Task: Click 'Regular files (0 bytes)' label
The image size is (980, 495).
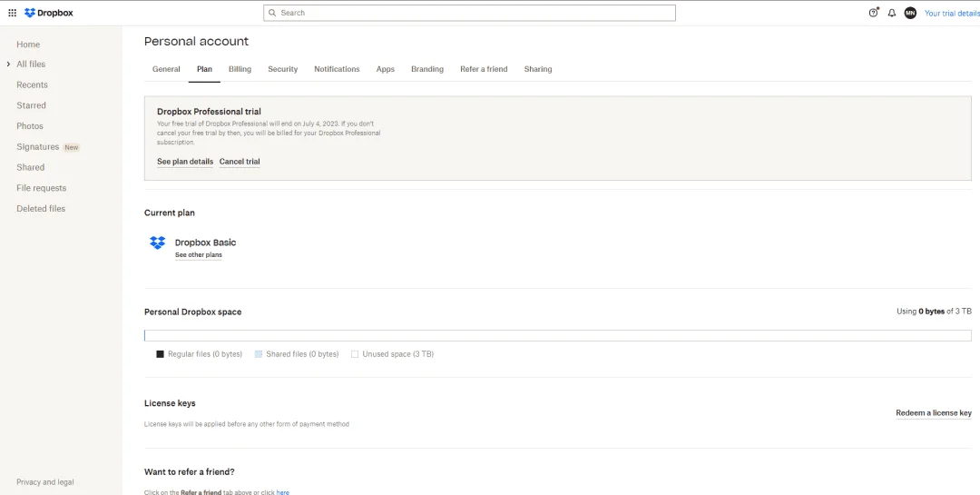Action: (205, 354)
